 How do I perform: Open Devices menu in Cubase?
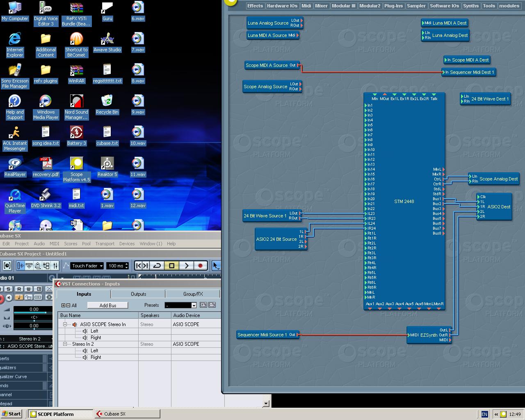point(127,244)
